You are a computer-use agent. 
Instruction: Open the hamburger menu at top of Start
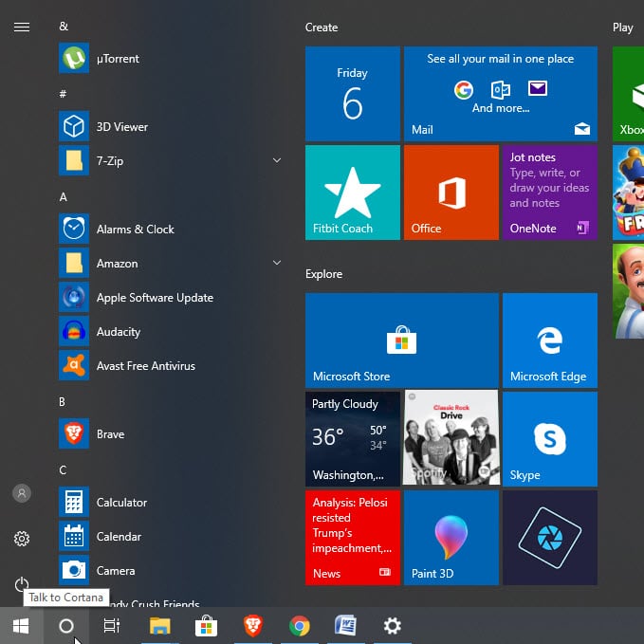tap(22, 28)
